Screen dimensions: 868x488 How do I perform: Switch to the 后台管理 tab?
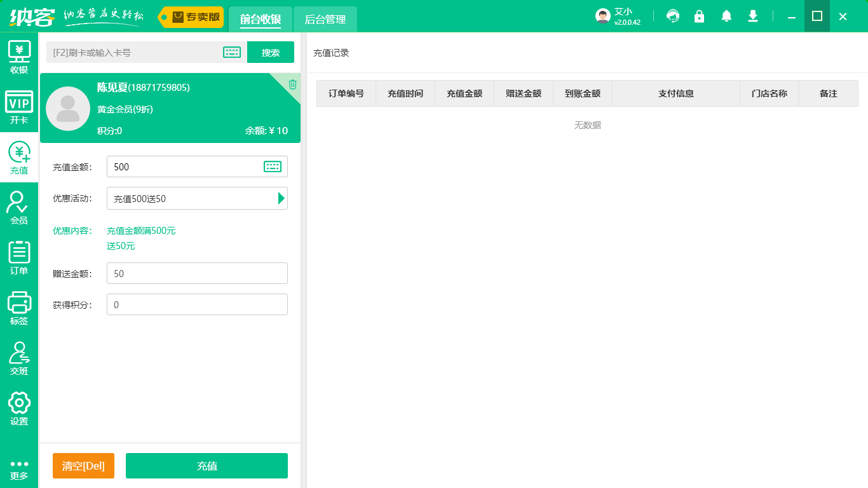[x=325, y=19]
